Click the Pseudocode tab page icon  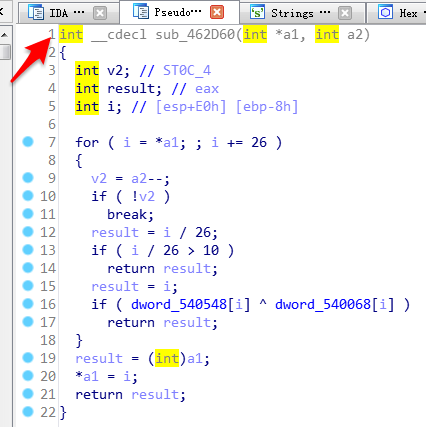pos(141,12)
